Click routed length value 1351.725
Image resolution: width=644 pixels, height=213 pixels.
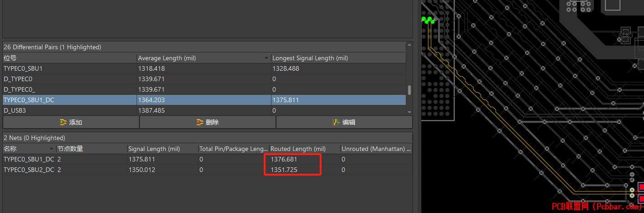(283, 170)
